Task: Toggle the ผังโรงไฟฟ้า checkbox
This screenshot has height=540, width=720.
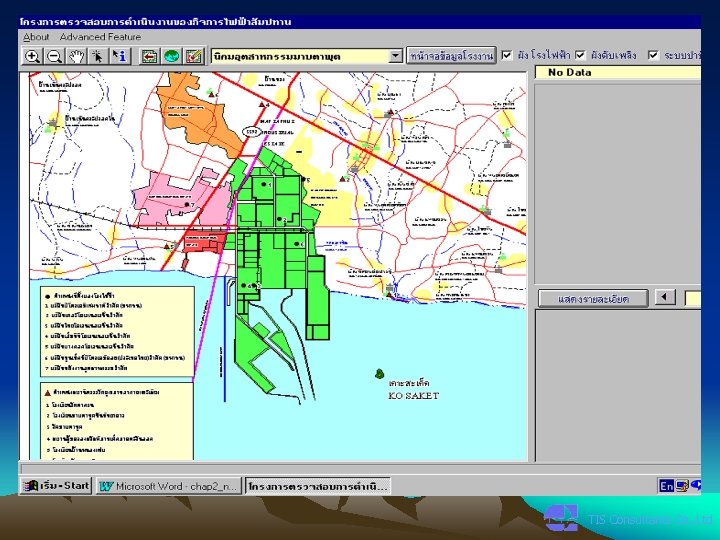Action: (x=506, y=55)
